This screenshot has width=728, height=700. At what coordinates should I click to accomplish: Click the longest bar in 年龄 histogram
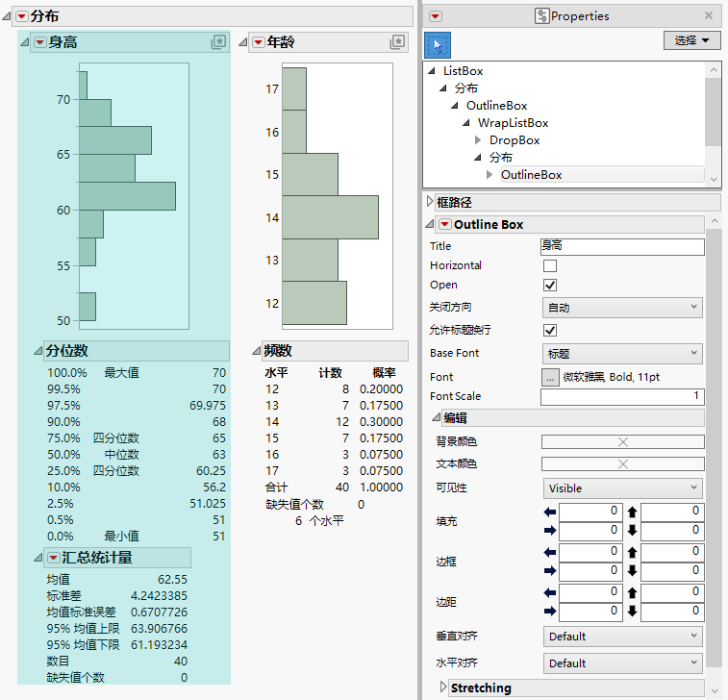(330, 217)
